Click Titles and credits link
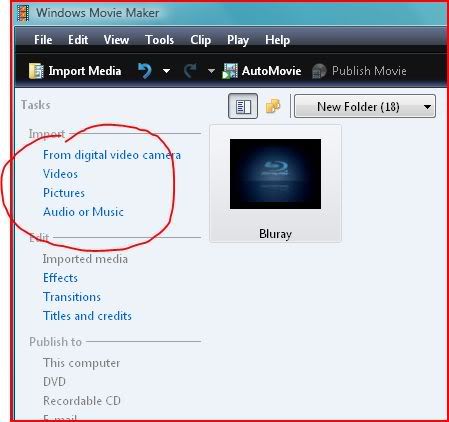The image size is (449, 422). pyautogui.click(x=87, y=316)
